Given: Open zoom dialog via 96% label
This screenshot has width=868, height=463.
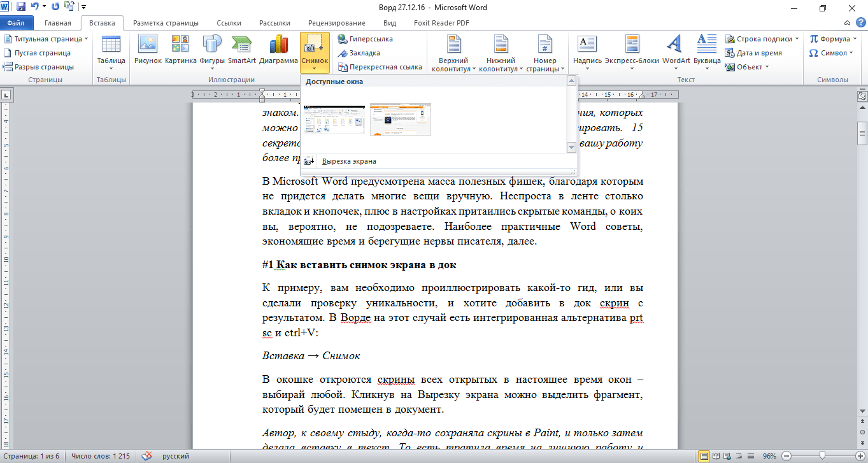Looking at the screenshot, I should (769, 457).
